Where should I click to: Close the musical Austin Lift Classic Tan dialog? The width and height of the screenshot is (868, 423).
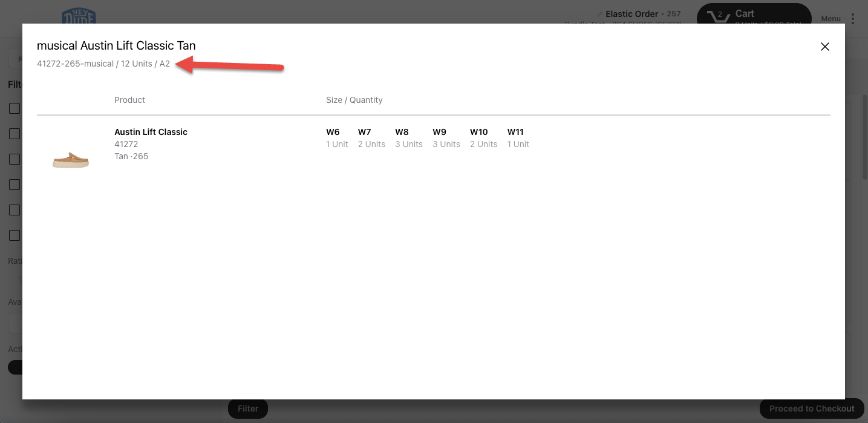824,47
